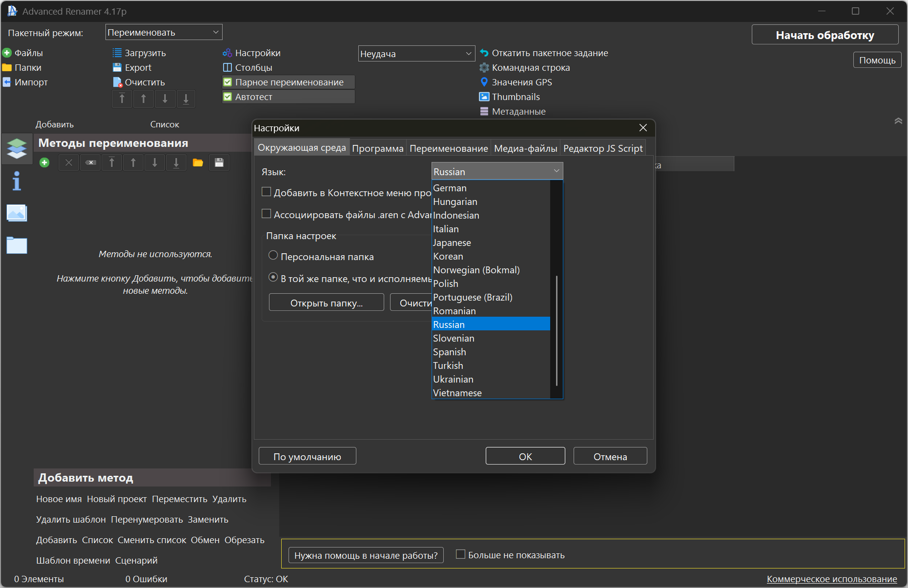This screenshot has width=908, height=588.
Task: Switch to the Программа tab
Action: pos(377,148)
